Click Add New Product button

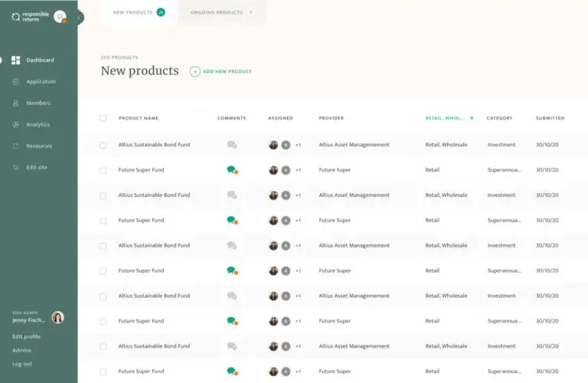pyautogui.click(x=220, y=71)
